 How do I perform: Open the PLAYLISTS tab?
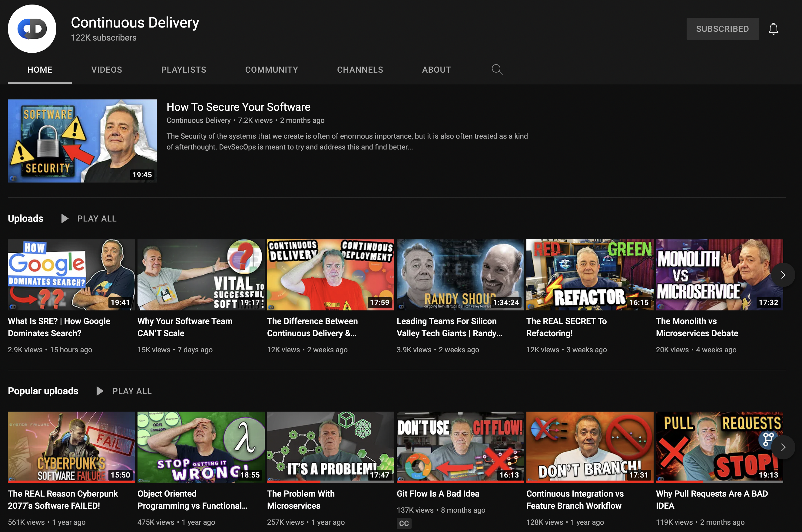coord(183,70)
